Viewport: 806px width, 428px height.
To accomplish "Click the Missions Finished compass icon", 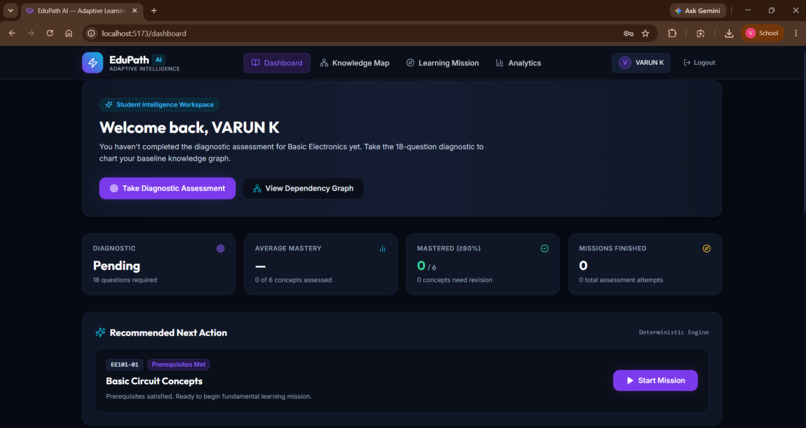I will 707,249.
